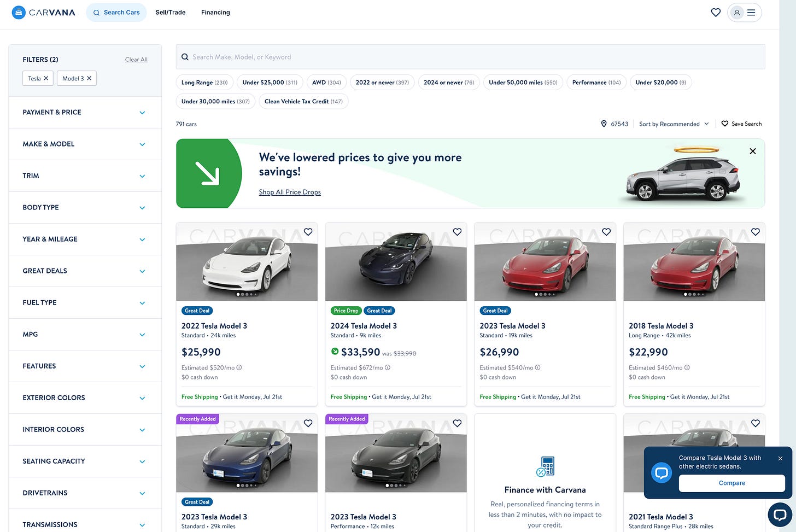Focus the Search Make, Model, or Keyword field
This screenshot has height=532, width=796.
click(470, 57)
